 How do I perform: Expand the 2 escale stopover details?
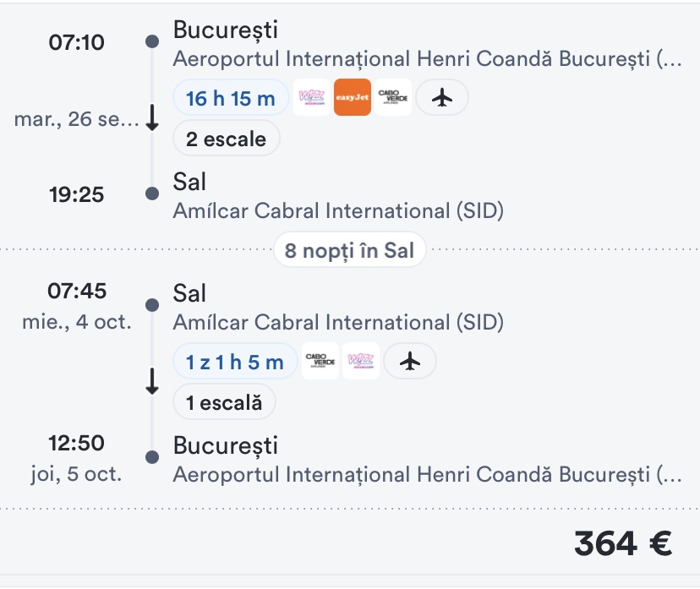pyautogui.click(x=226, y=139)
